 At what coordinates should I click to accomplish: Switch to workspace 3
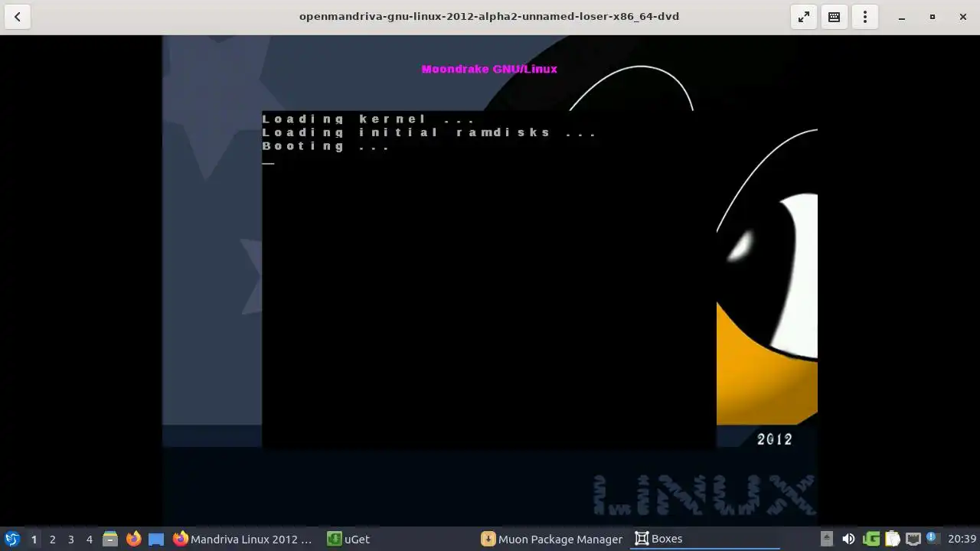pyautogui.click(x=70, y=539)
